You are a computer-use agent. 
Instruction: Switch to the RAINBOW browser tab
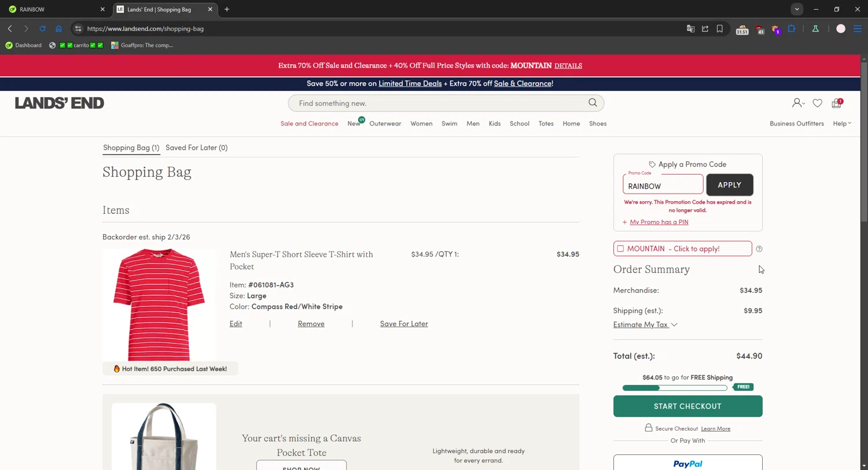57,9
